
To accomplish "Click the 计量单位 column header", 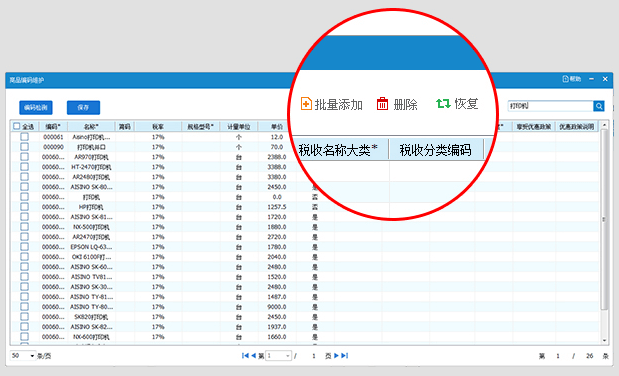I will (x=239, y=126).
